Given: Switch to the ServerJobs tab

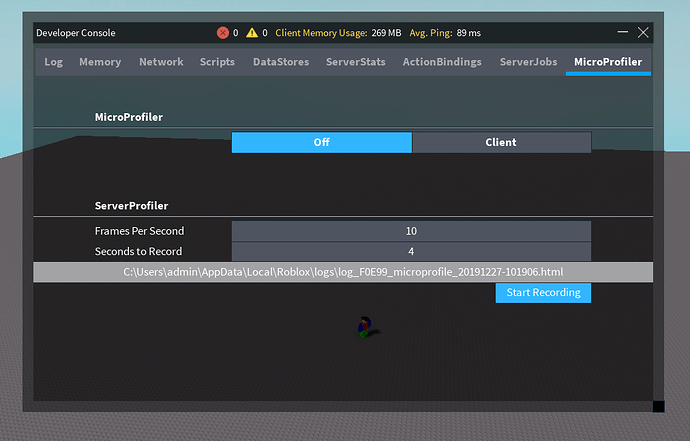Looking at the screenshot, I should pos(528,62).
